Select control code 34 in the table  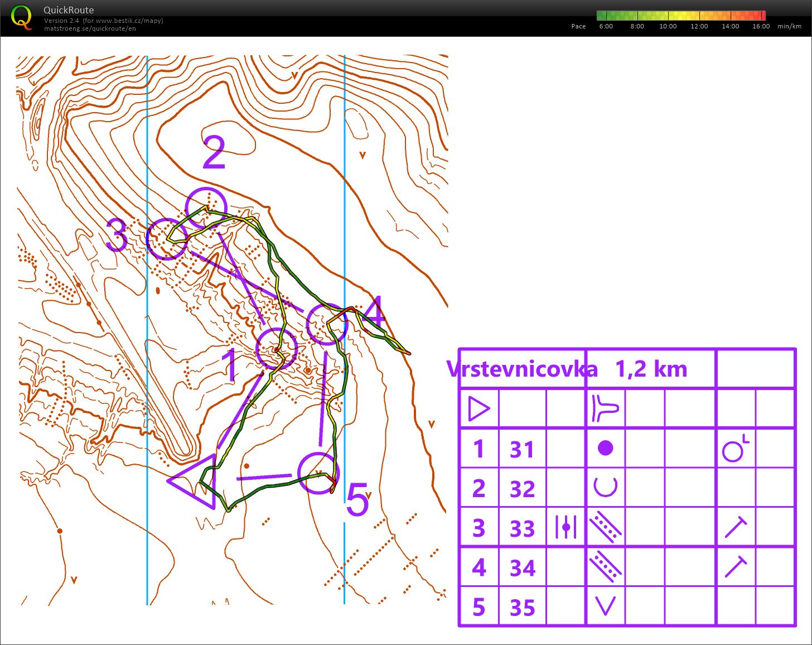pyautogui.click(x=522, y=568)
